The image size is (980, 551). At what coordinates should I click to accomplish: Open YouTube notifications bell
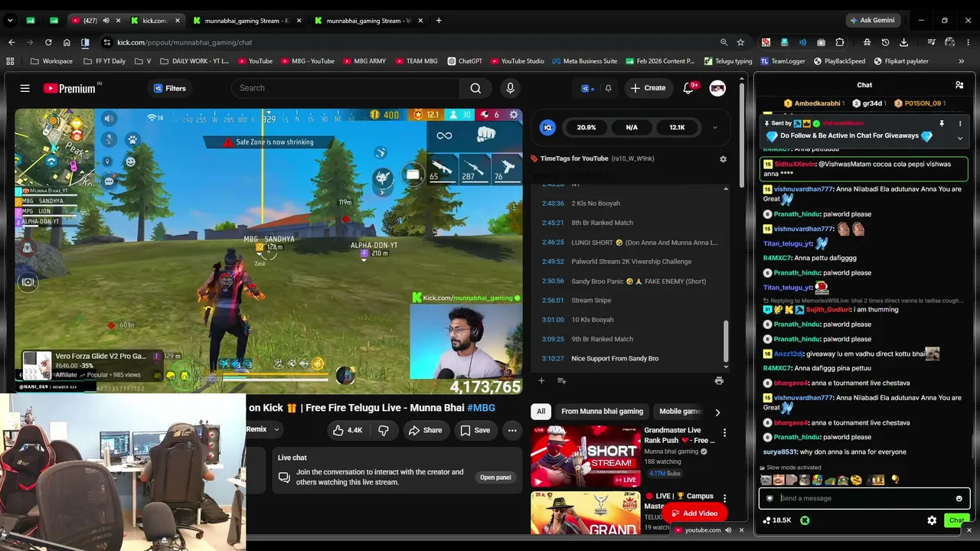click(x=688, y=88)
